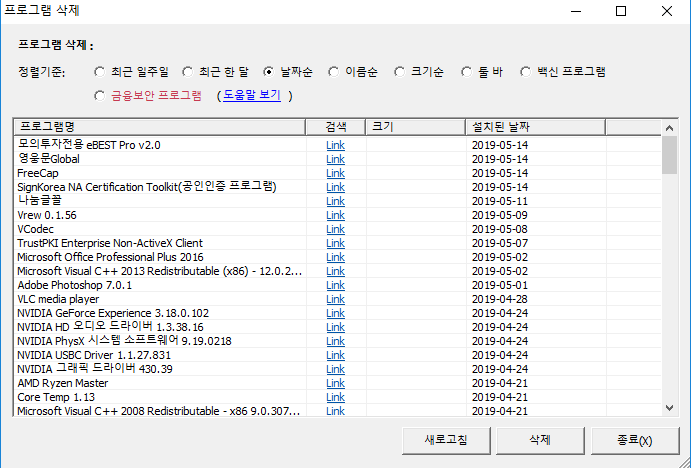Select the 모의투자전용 eBEST Pro v2.0 entry

pyautogui.click(x=89, y=145)
